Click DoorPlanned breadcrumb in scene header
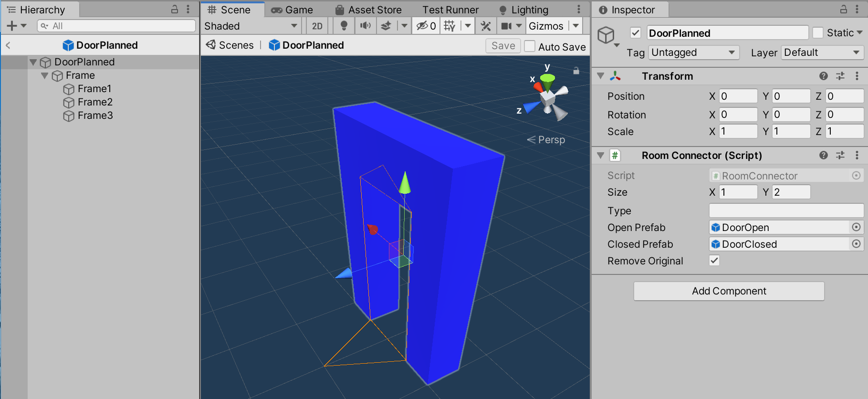This screenshot has width=868, height=399. pos(306,45)
